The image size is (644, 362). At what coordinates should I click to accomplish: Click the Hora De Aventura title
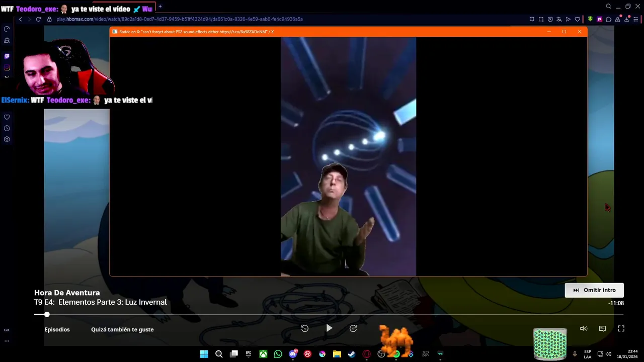pos(67,293)
